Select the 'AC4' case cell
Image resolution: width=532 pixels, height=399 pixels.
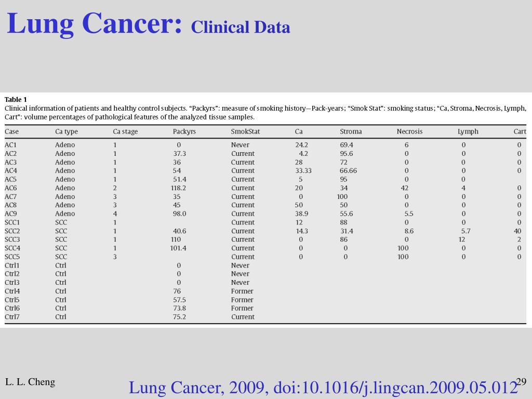(10, 170)
